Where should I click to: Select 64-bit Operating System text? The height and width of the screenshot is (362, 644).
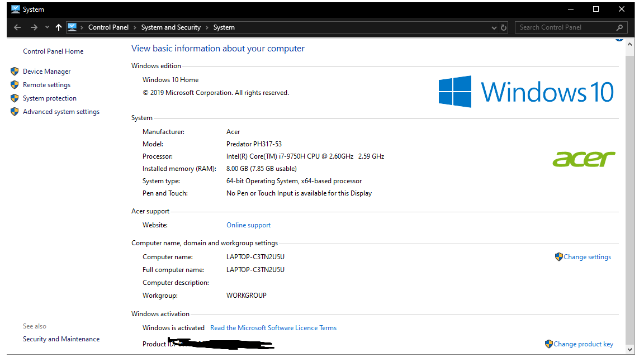pos(293,181)
